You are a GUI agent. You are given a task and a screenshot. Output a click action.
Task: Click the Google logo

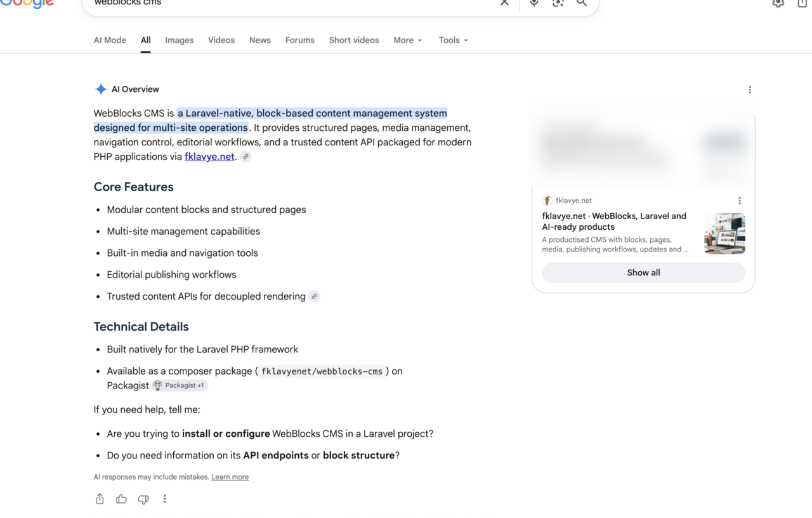tap(27, 3)
